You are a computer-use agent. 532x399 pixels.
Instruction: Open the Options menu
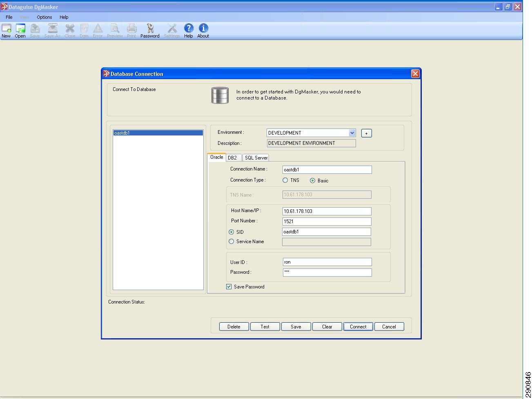[x=45, y=17]
